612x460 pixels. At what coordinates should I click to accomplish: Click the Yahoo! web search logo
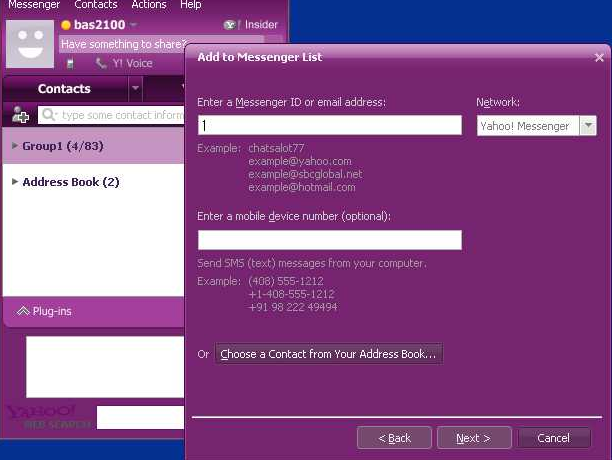48,417
